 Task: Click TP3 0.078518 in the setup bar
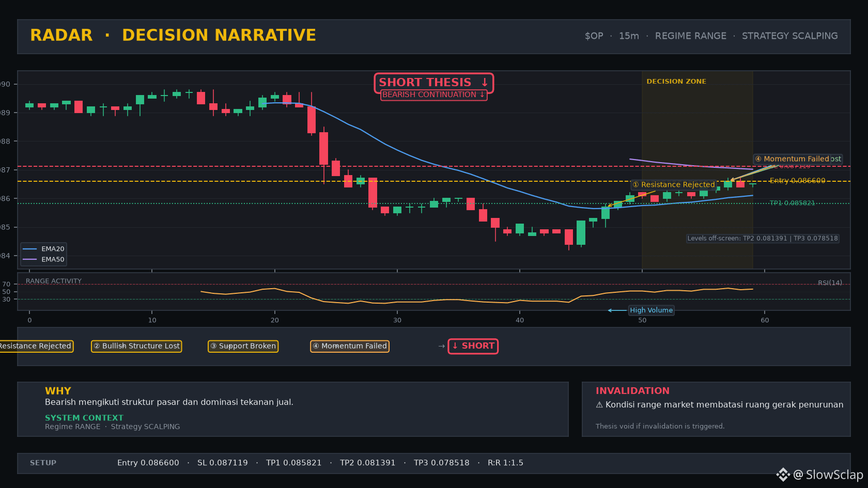point(442,463)
